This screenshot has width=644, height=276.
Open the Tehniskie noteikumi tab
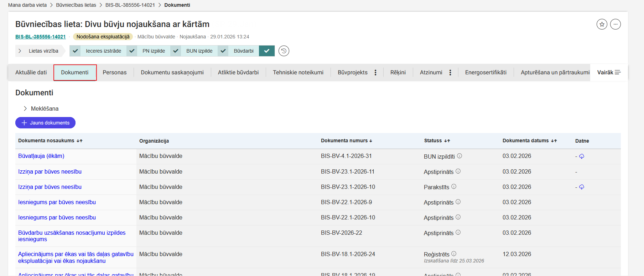(x=298, y=73)
